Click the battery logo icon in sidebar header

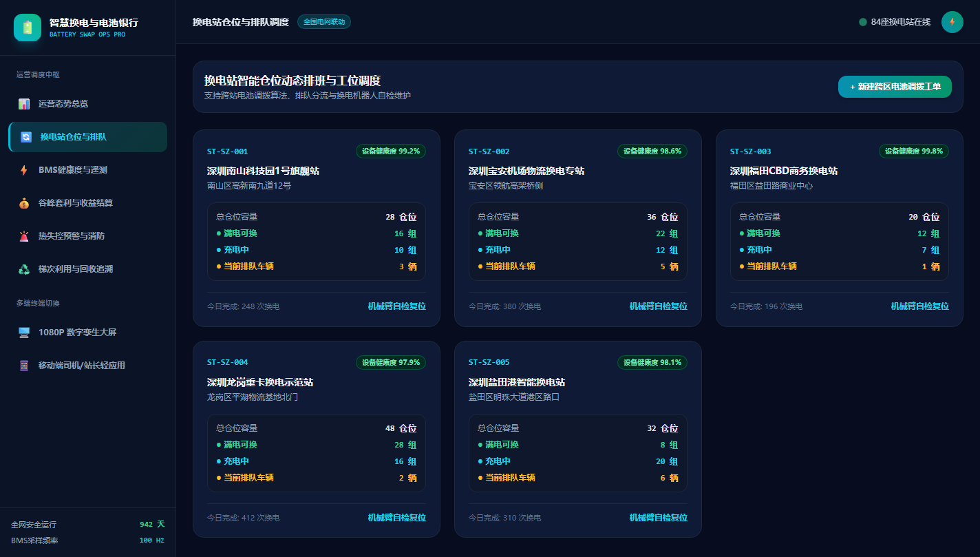(28, 28)
